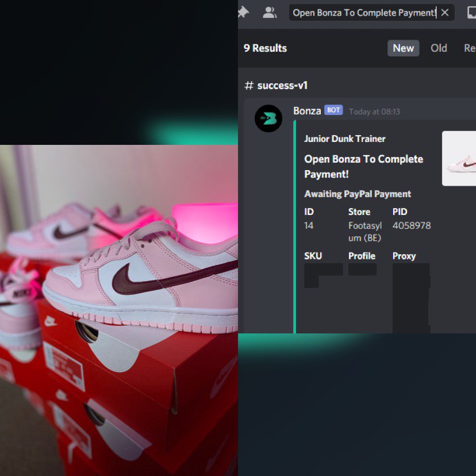The height and width of the screenshot is (476, 476).
Task: Click the BOT tag badge
Action: 333,110
